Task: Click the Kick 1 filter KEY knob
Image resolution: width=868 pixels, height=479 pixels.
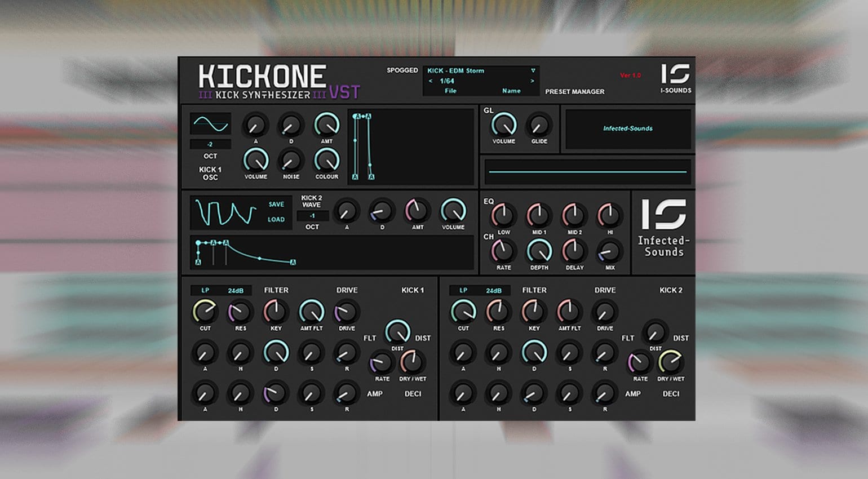Action: pyautogui.click(x=276, y=312)
